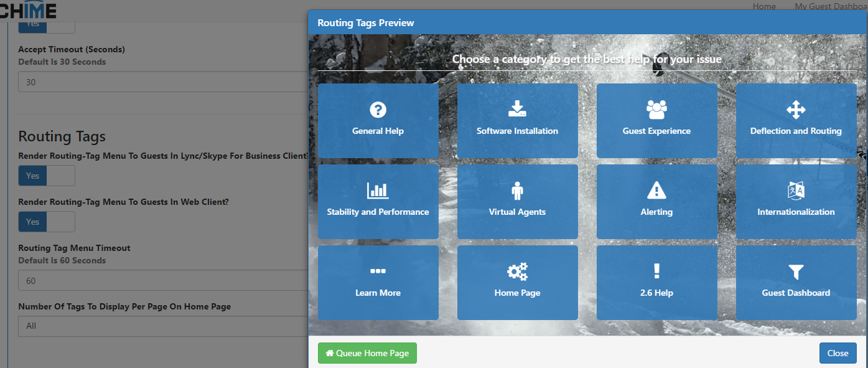Open the Alerting label
Viewport: 868px width, 368px height.
point(656,212)
